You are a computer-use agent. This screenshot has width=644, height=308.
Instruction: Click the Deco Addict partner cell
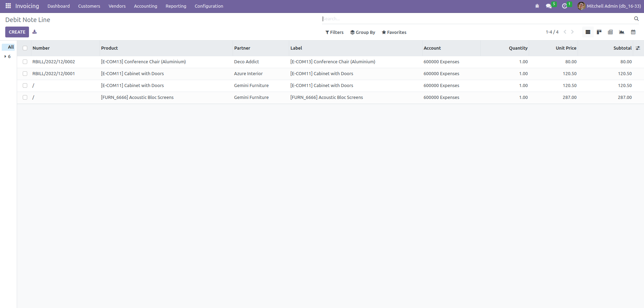coord(247,62)
